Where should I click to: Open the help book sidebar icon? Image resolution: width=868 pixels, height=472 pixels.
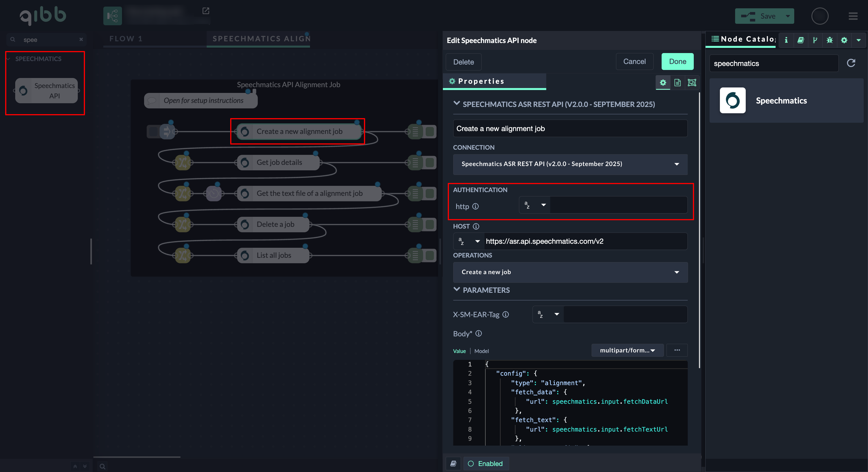[801, 40]
